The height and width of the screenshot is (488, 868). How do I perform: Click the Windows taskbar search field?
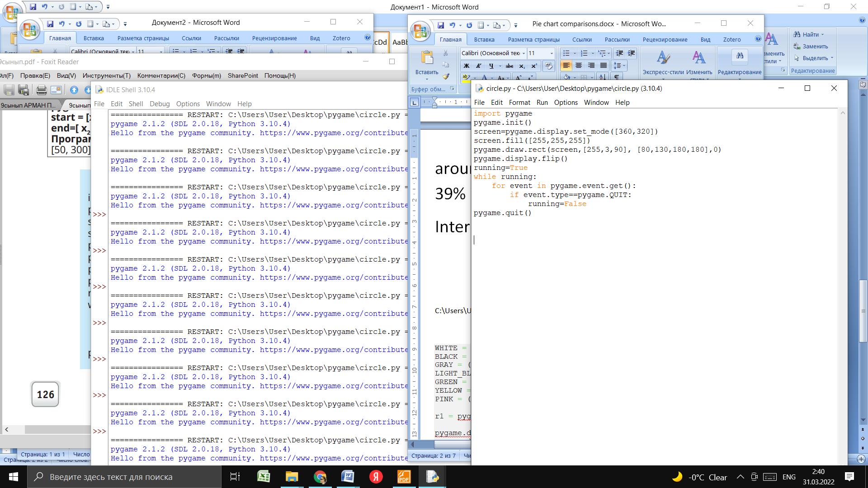click(124, 477)
